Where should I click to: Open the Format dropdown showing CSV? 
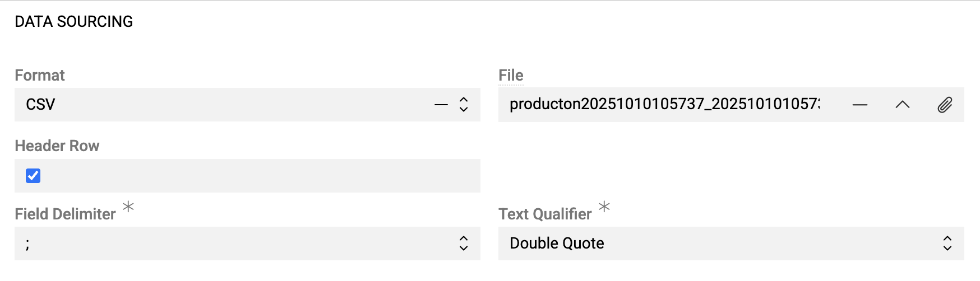coord(224,105)
